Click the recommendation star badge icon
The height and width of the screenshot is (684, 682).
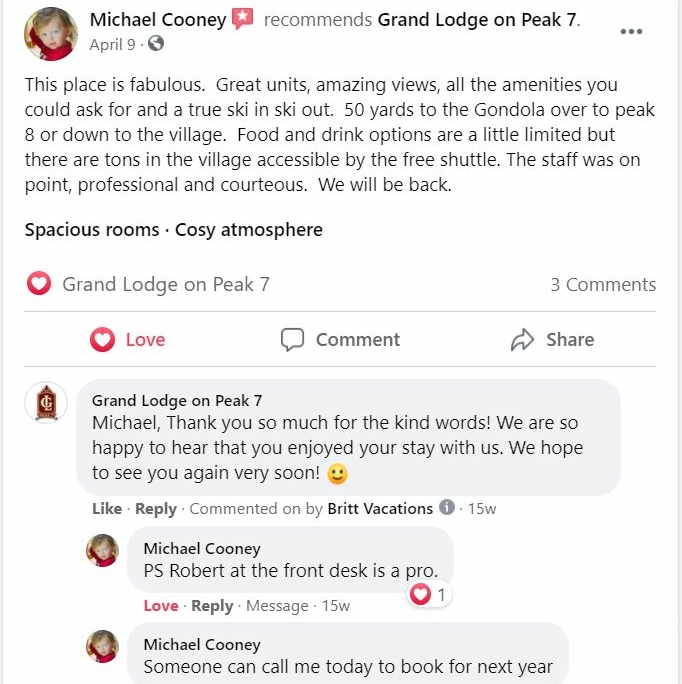[x=242, y=19]
